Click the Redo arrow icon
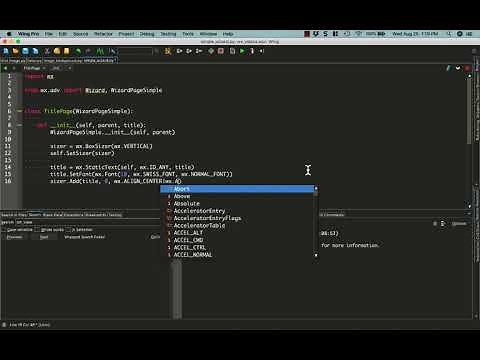Screen dimensions: 480x360 coord(88,51)
